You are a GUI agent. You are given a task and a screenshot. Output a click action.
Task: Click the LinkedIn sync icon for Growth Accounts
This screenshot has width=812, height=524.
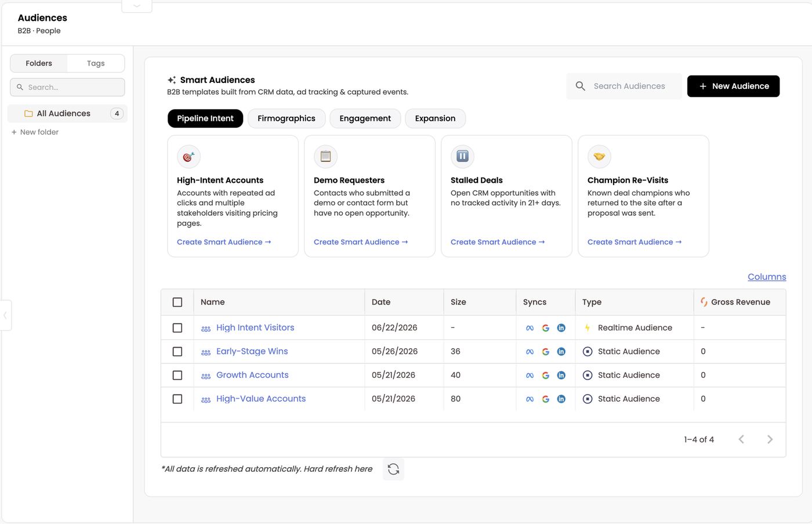pyautogui.click(x=561, y=375)
